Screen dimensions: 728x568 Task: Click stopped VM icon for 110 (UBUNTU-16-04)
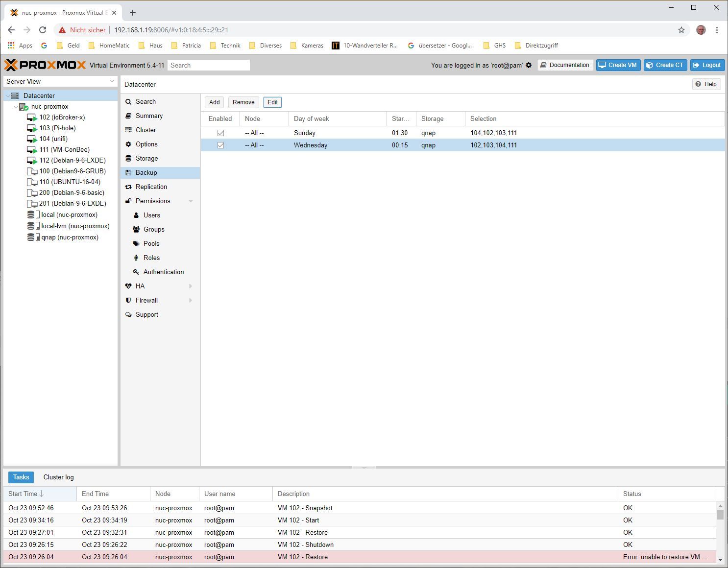(32, 182)
